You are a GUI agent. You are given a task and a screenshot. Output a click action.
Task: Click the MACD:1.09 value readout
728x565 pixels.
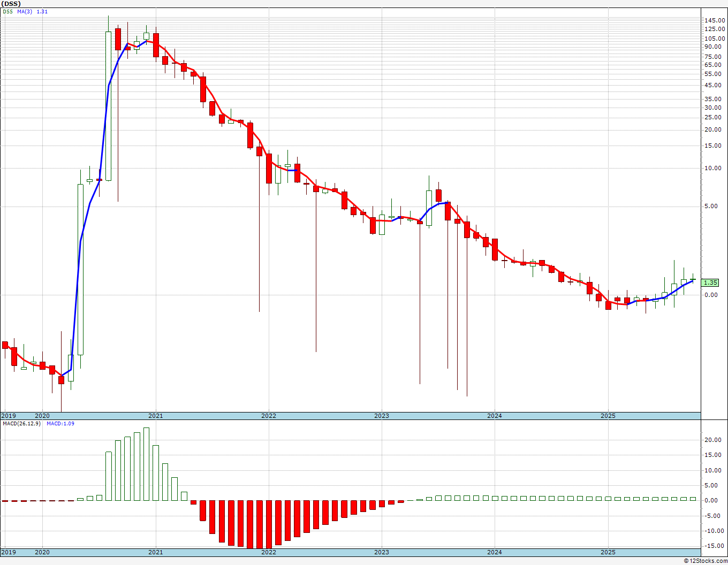tap(60, 424)
